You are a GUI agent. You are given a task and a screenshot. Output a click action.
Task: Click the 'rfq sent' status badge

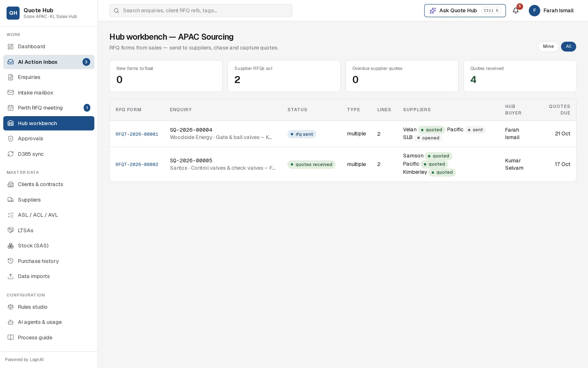pos(302,134)
